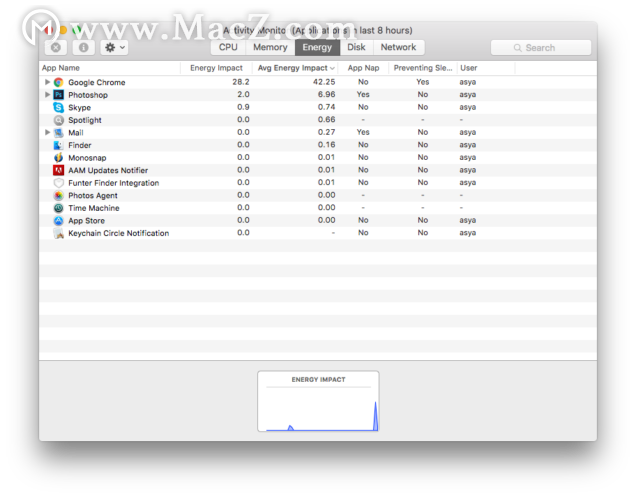Select the Finder row name
Image resolution: width=636 pixels, height=497 pixels.
tap(80, 145)
